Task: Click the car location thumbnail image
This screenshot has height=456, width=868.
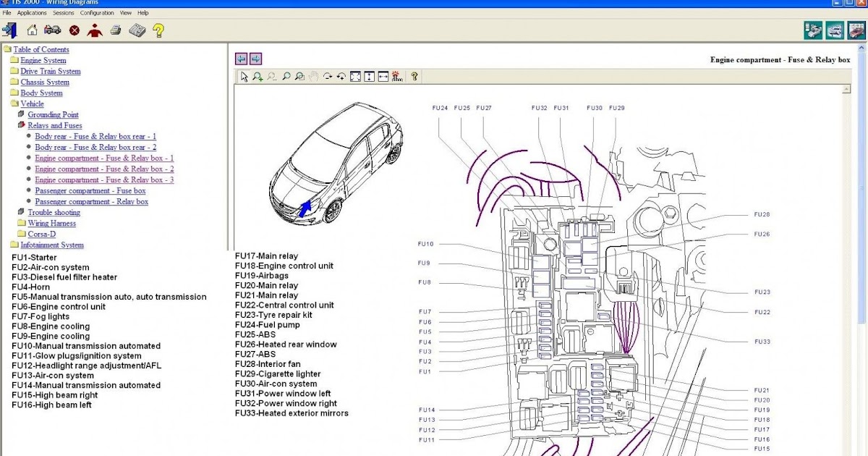Action: (335, 163)
